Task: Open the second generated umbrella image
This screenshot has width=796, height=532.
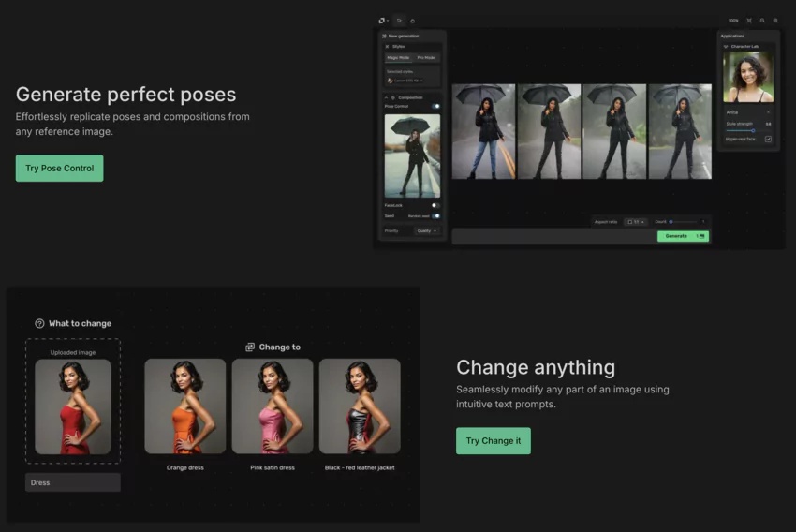Action: pos(550,131)
